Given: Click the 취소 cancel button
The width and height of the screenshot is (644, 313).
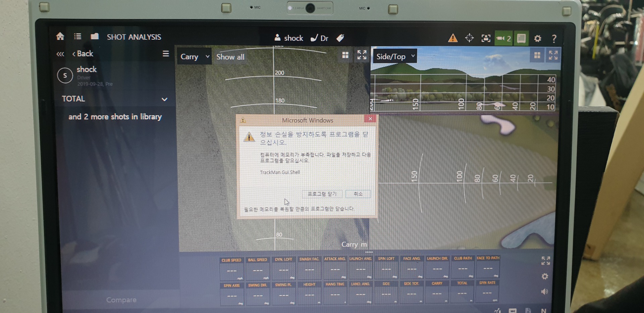Looking at the screenshot, I should coord(358,194).
